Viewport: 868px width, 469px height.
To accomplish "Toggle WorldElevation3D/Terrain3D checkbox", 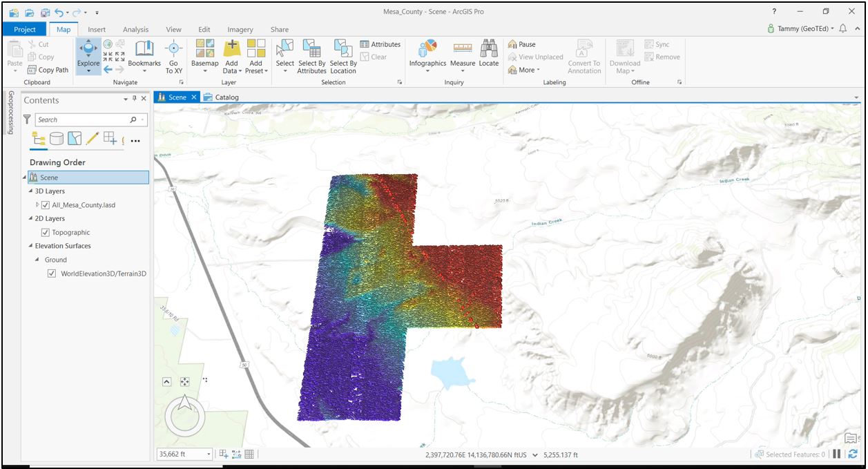I will pyautogui.click(x=52, y=274).
